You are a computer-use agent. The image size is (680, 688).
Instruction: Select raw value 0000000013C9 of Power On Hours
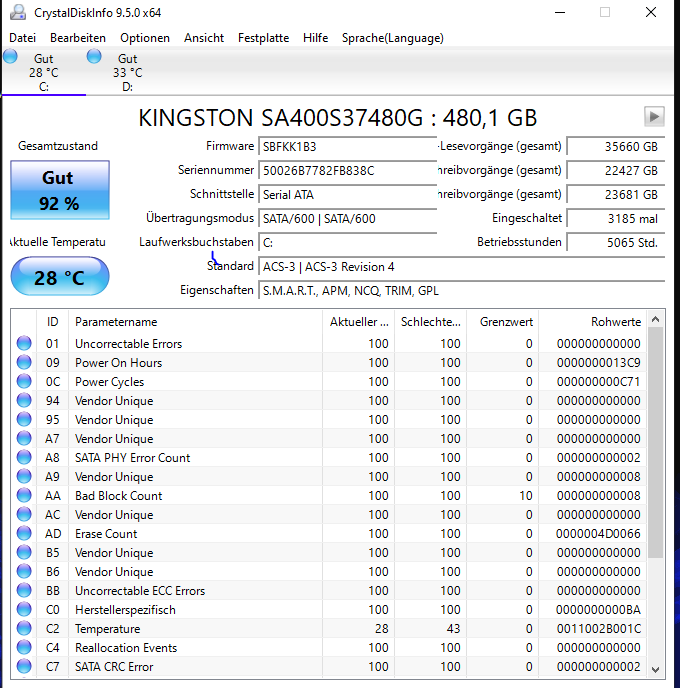(598, 362)
